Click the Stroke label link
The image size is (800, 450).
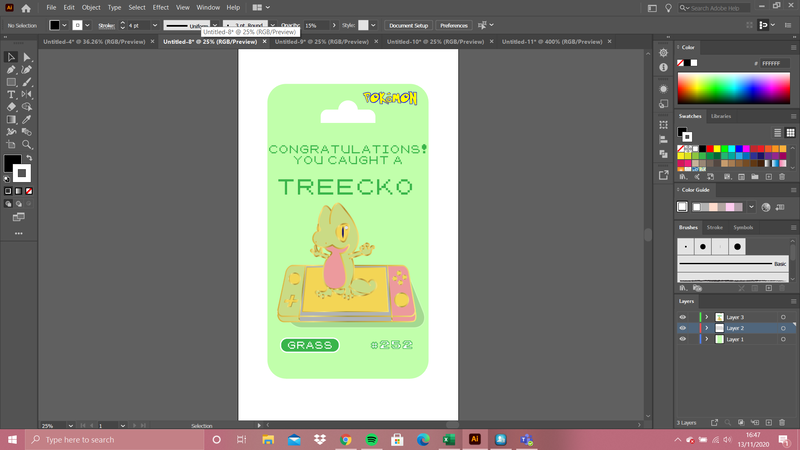106,26
